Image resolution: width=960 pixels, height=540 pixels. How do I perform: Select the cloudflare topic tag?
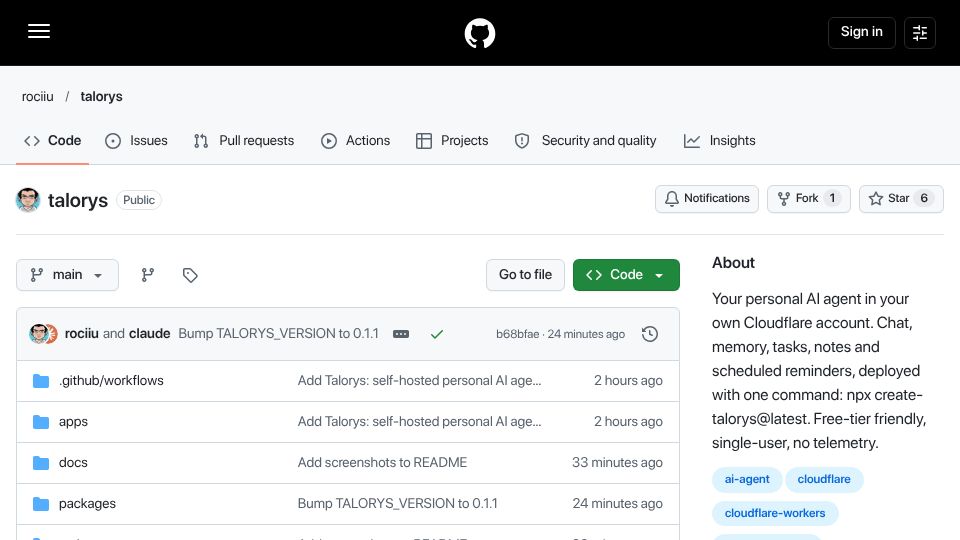[x=824, y=479]
